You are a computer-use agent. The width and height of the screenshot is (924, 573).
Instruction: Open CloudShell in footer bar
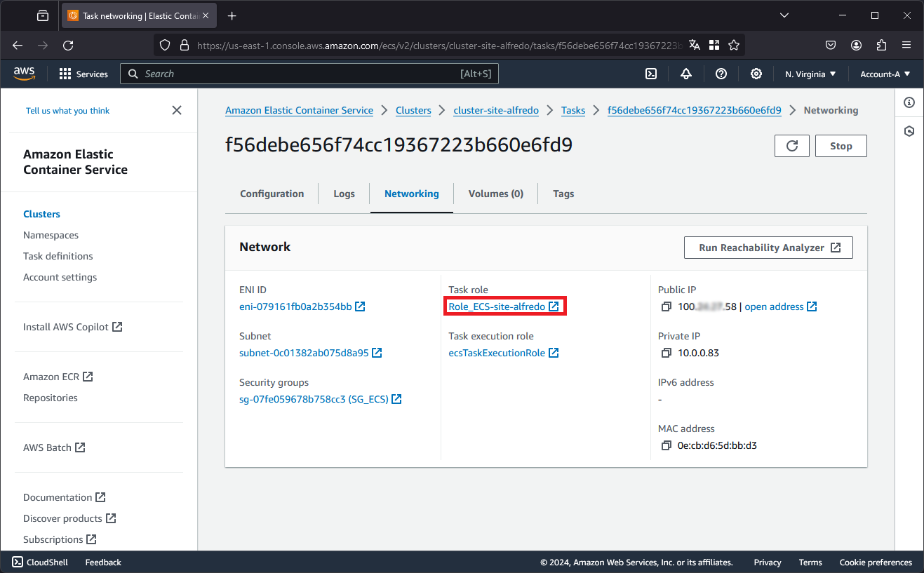pyautogui.click(x=41, y=562)
